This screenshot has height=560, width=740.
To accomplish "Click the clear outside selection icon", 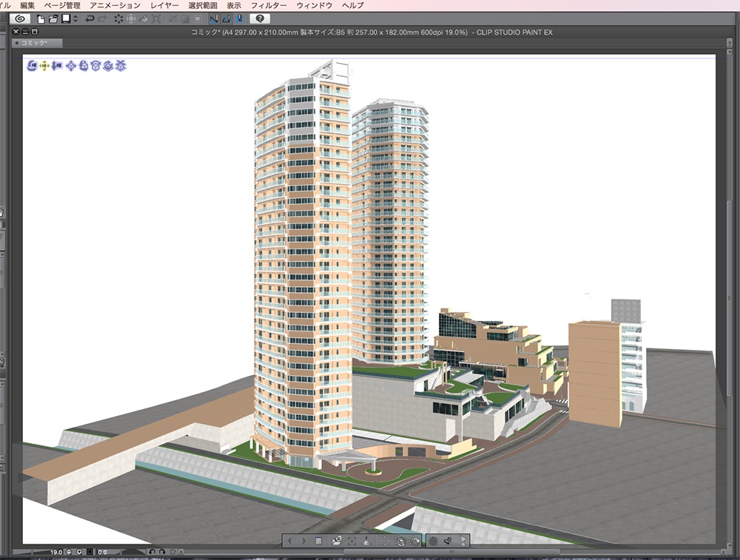I will (x=131, y=18).
